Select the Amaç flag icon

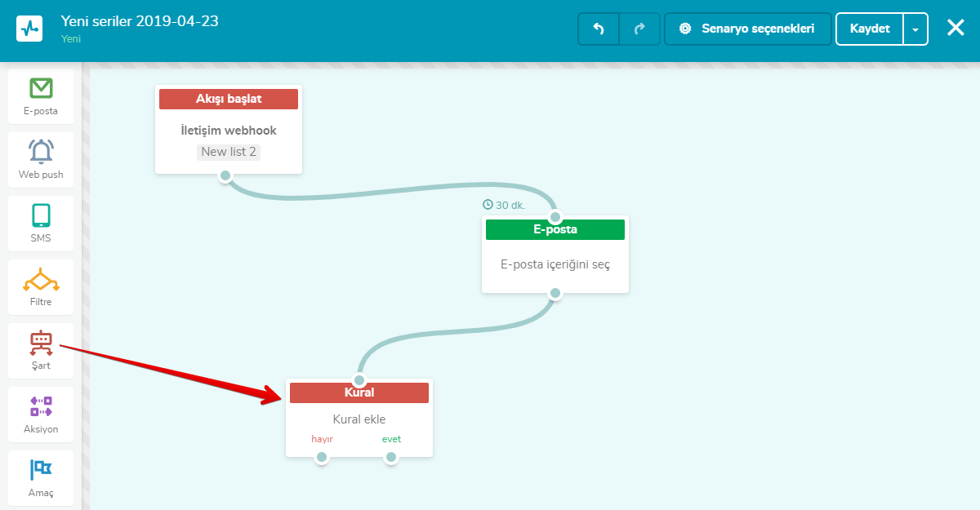coord(41,470)
